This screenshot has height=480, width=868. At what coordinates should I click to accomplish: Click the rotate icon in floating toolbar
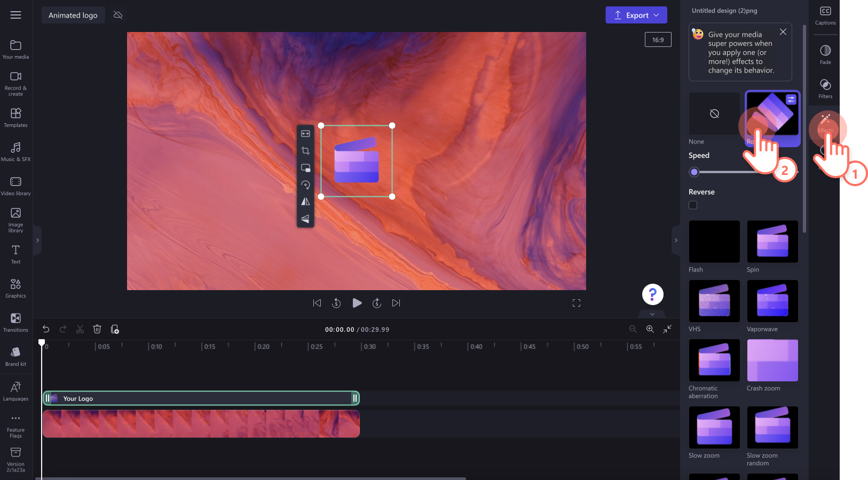click(305, 185)
